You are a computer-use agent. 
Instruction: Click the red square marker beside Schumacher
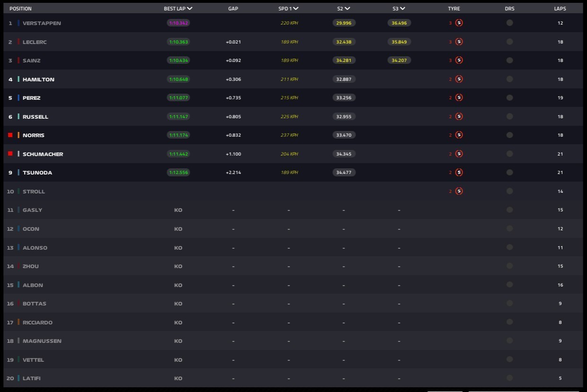(10, 154)
